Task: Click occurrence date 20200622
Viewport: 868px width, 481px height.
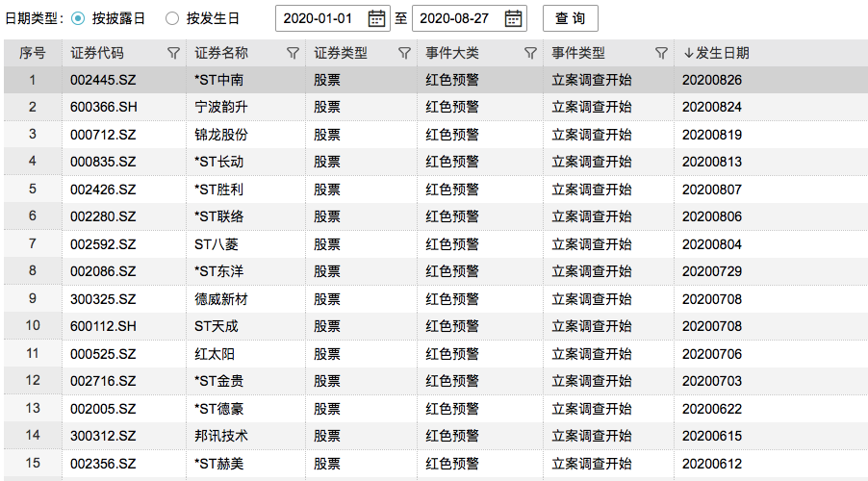Action: point(712,409)
